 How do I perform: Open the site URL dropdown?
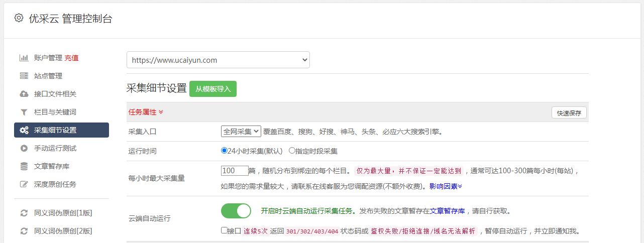coord(218,60)
